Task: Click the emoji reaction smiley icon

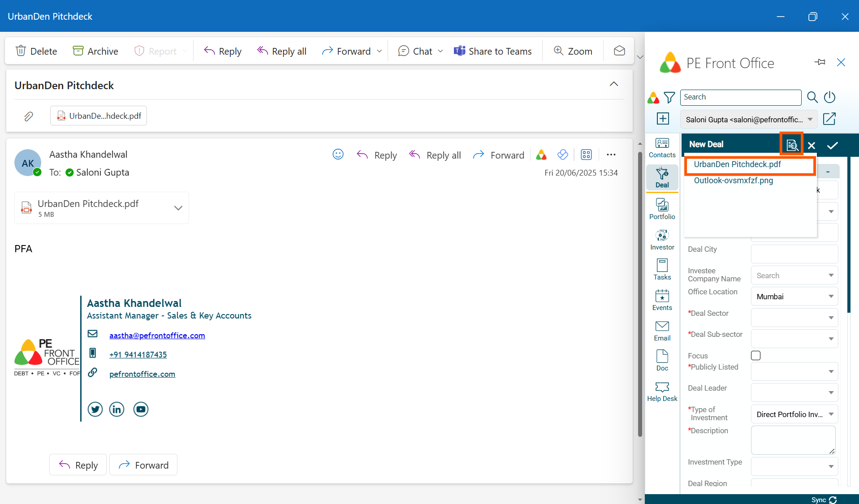Action: click(338, 155)
